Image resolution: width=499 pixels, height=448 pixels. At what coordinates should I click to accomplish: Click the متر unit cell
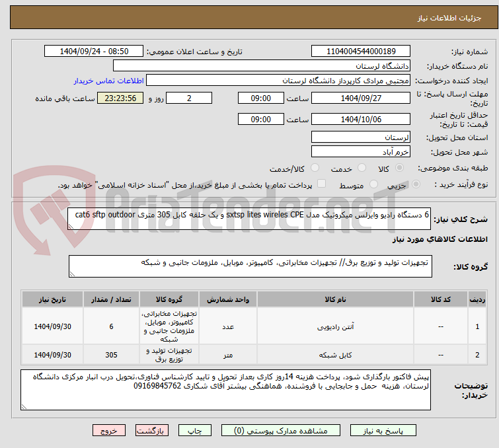228,355
